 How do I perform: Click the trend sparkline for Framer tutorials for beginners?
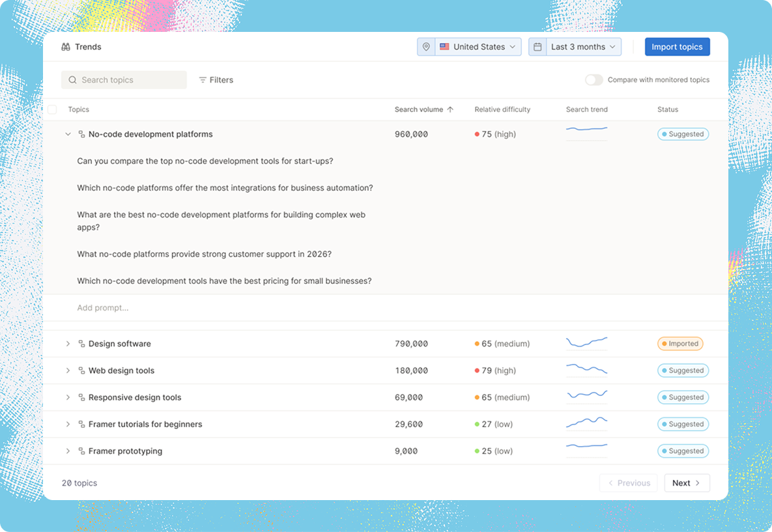coord(586,423)
